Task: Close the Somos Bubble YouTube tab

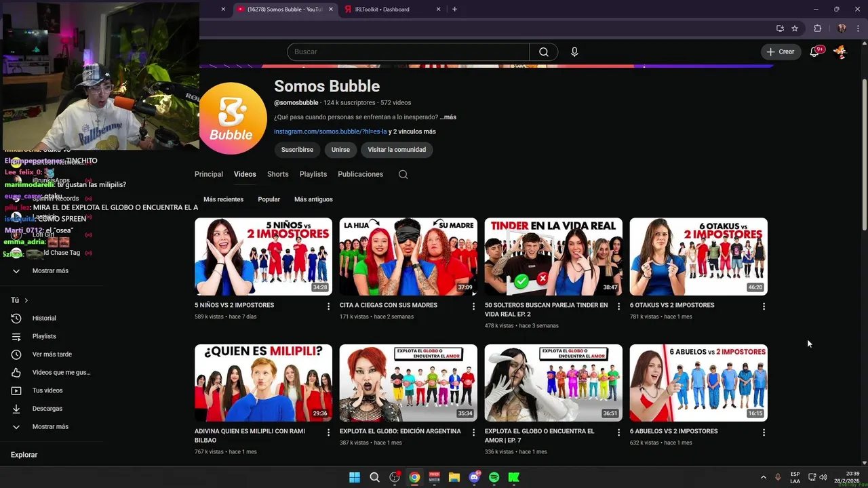Action: (x=331, y=9)
